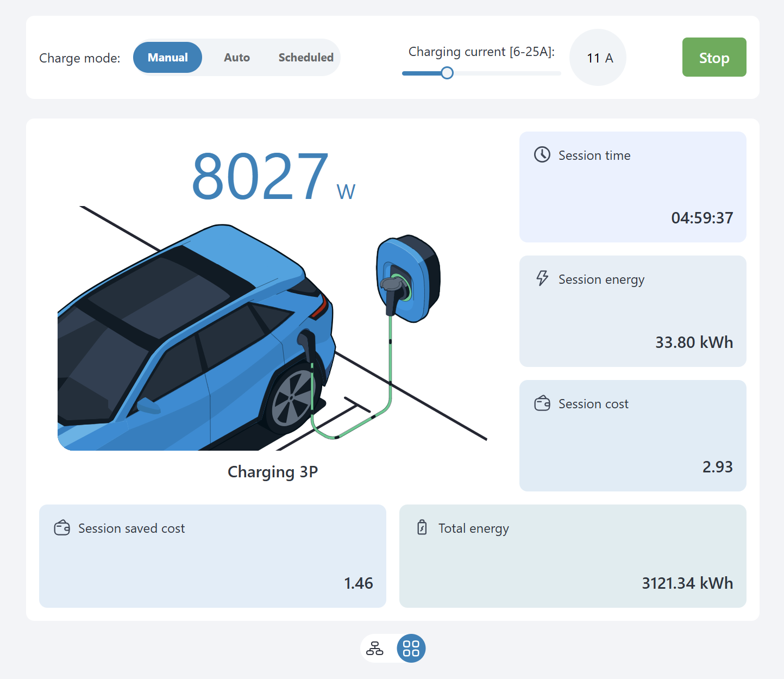
Task: Open the Total energy card details
Action: coord(572,556)
